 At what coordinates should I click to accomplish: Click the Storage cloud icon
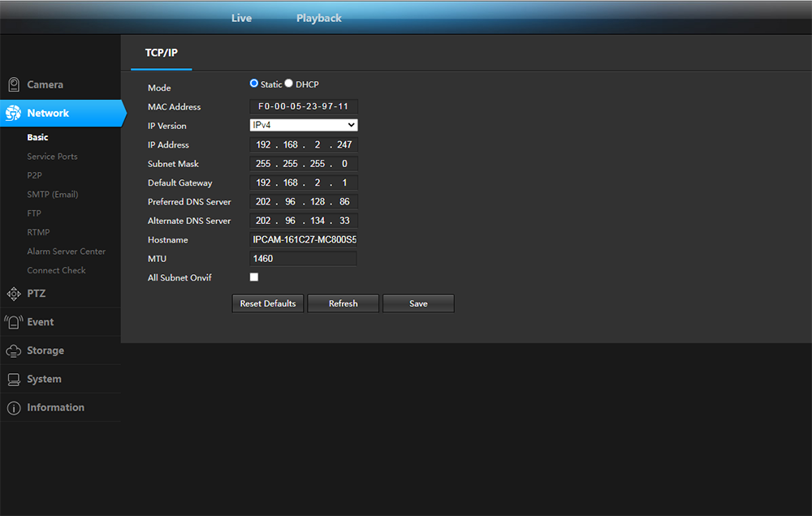13,350
